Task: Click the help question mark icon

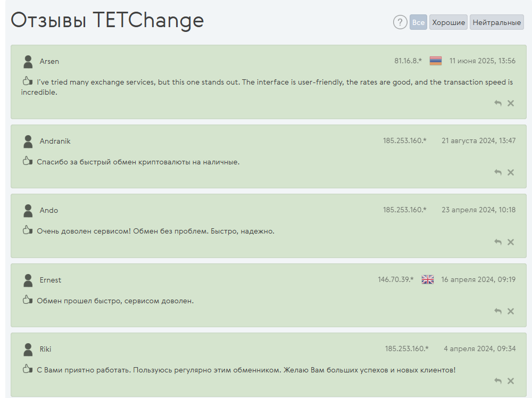Action: [x=400, y=22]
